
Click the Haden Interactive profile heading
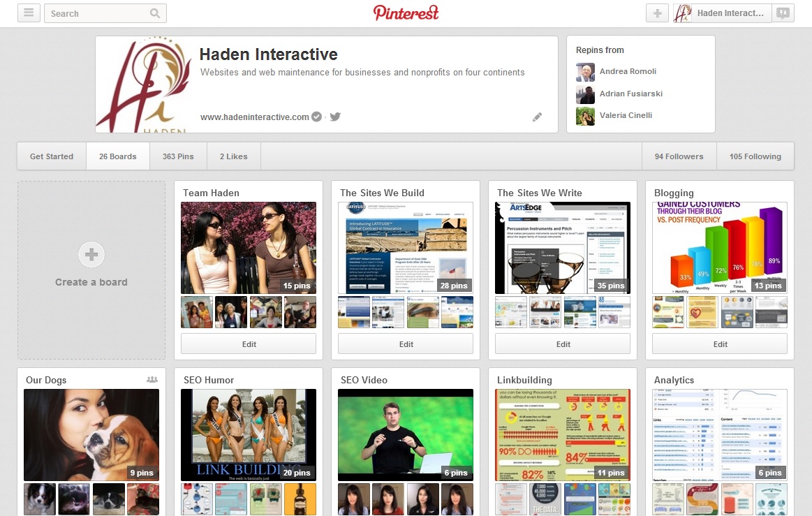click(x=268, y=54)
